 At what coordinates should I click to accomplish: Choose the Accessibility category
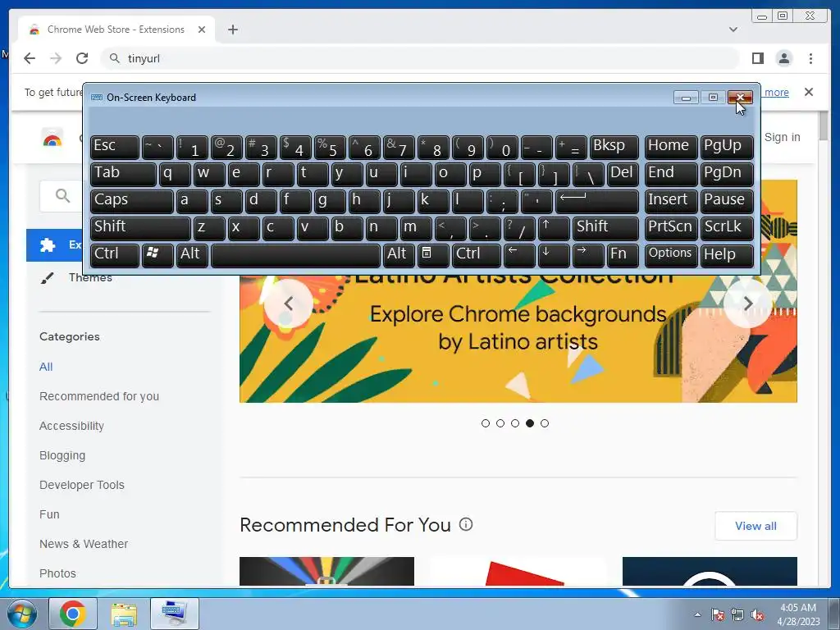click(x=71, y=426)
